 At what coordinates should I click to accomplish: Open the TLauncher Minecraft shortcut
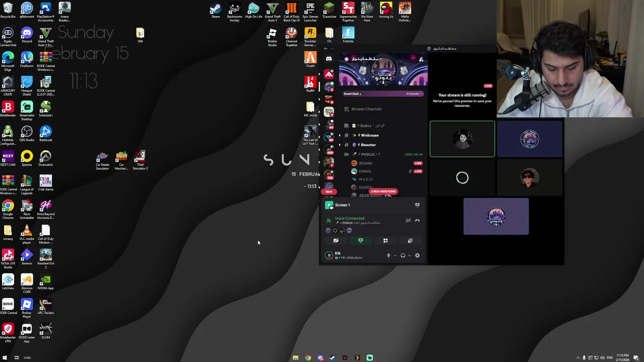pyautogui.click(x=329, y=11)
